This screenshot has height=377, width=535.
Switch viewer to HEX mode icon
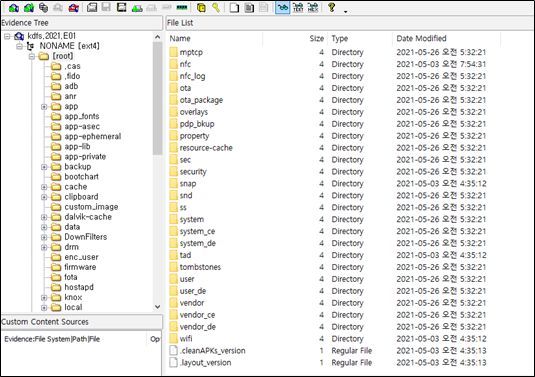[x=313, y=7]
